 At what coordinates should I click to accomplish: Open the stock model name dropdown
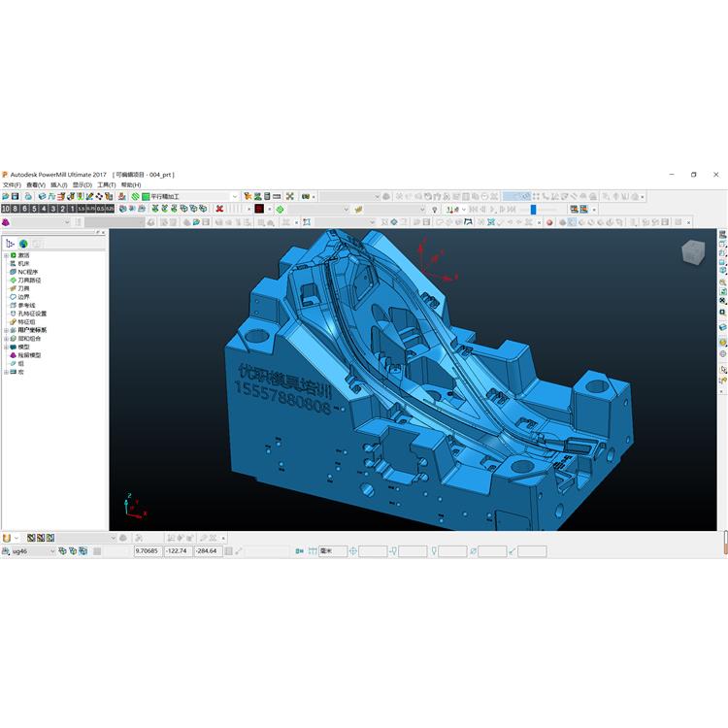(x=67, y=222)
